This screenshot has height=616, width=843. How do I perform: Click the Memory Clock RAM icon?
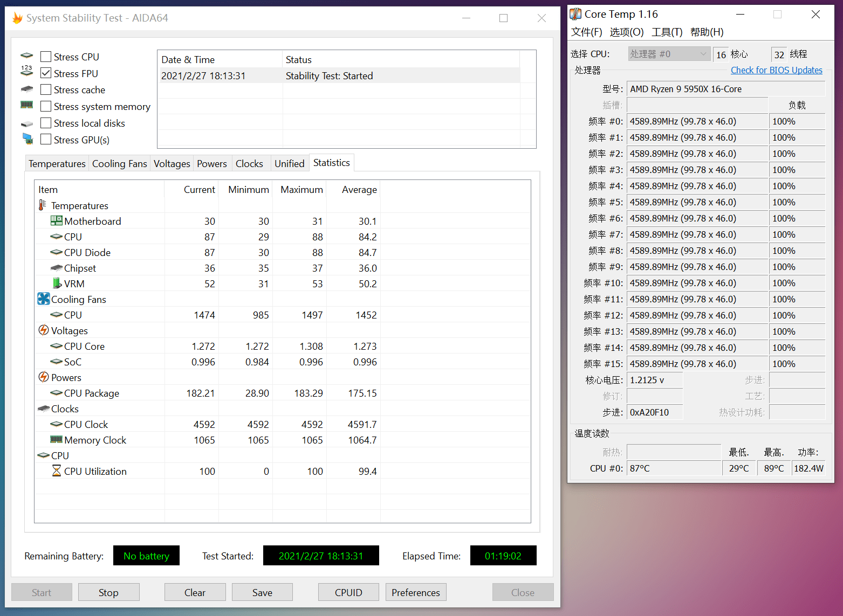(56, 439)
